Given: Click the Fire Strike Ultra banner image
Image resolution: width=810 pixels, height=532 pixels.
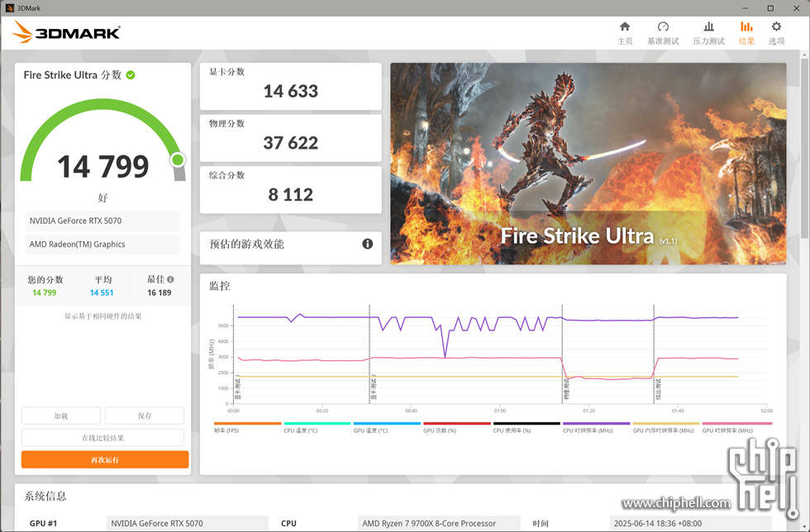Looking at the screenshot, I should [x=588, y=164].
